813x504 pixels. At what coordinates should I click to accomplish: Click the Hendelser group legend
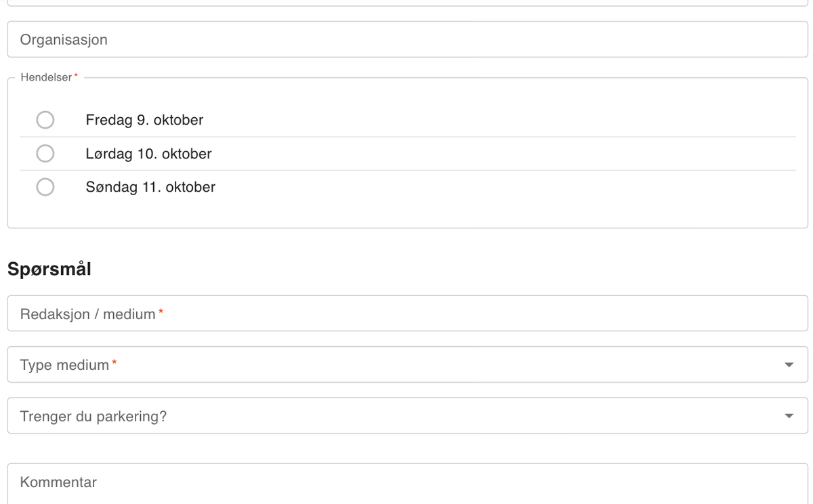point(49,77)
